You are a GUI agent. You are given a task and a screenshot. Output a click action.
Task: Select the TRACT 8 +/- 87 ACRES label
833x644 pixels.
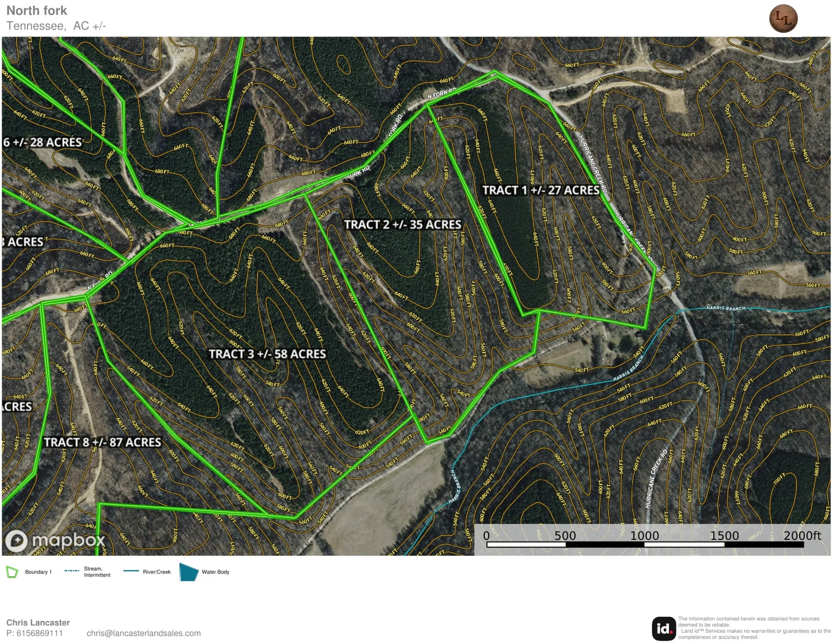coord(102,442)
